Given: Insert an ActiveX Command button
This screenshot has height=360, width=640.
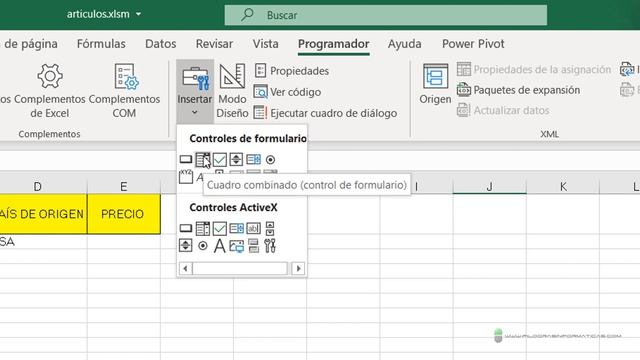Looking at the screenshot, I should [186, 229].
